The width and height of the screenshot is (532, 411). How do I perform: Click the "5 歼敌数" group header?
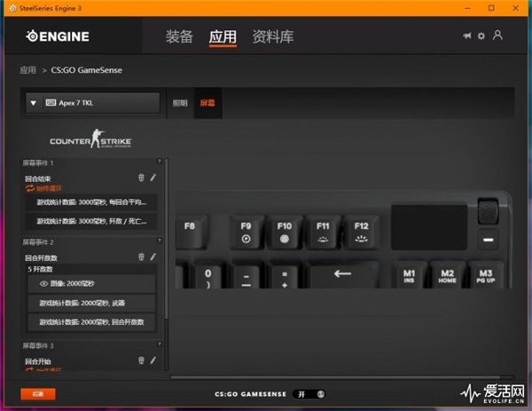click(x=41, y=269)
